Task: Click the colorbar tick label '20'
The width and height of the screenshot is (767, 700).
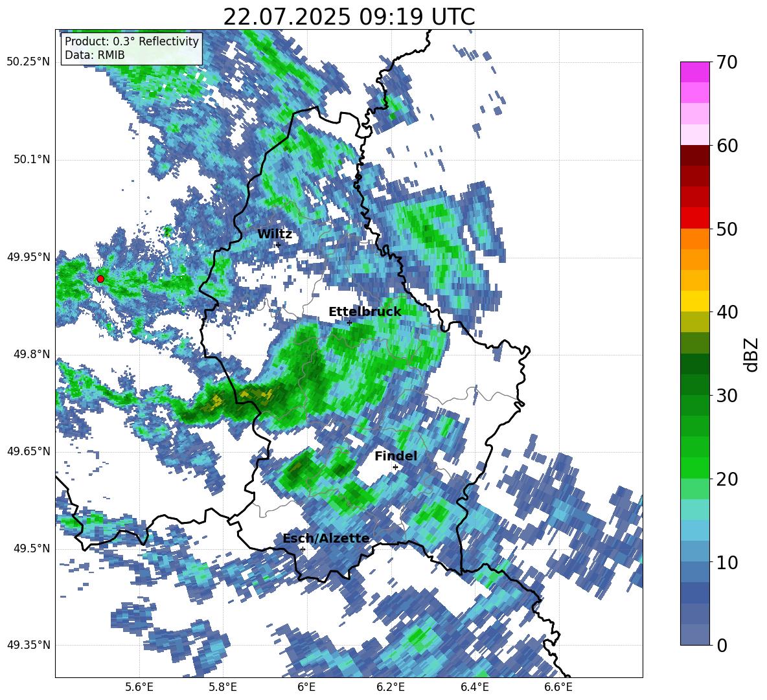Action: [x=727, y=479]
